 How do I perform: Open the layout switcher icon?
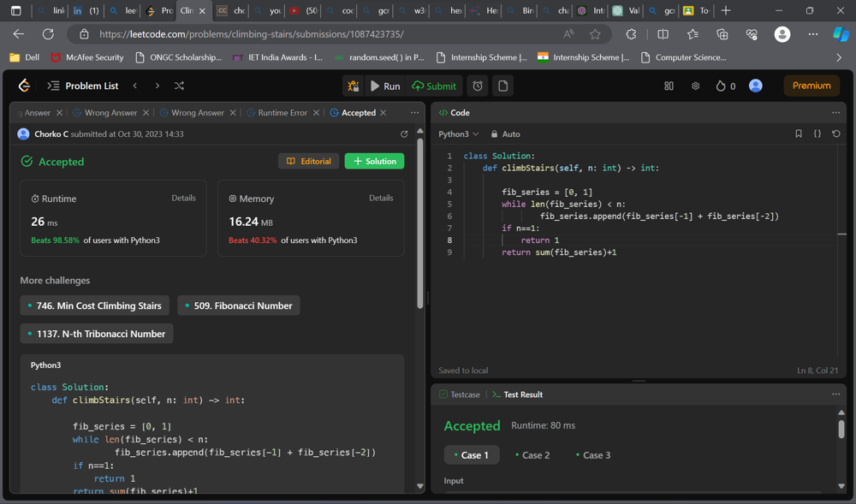point(669,86)
